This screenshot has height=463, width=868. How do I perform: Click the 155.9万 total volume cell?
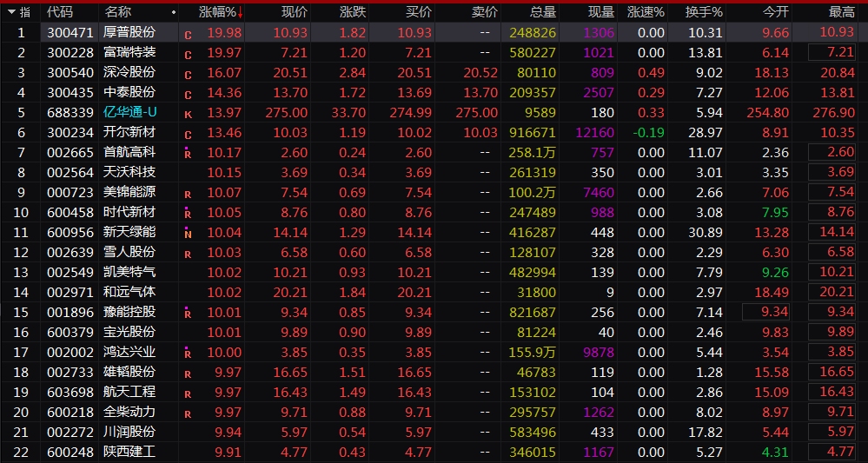[x=533, y=352]
